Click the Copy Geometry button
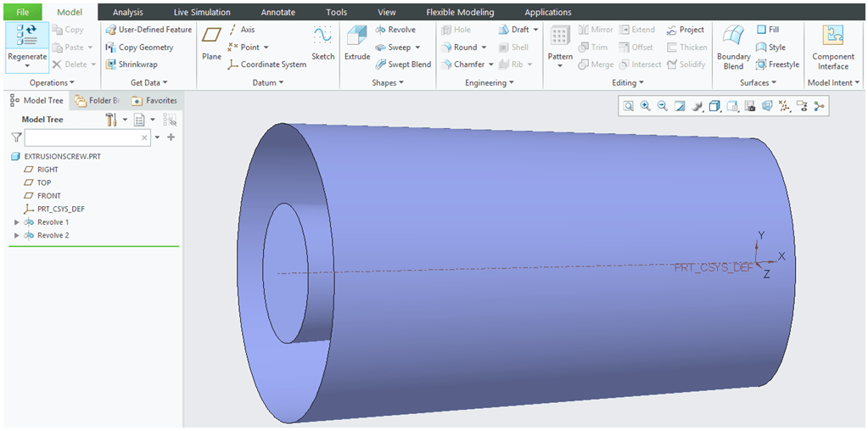 139,48
